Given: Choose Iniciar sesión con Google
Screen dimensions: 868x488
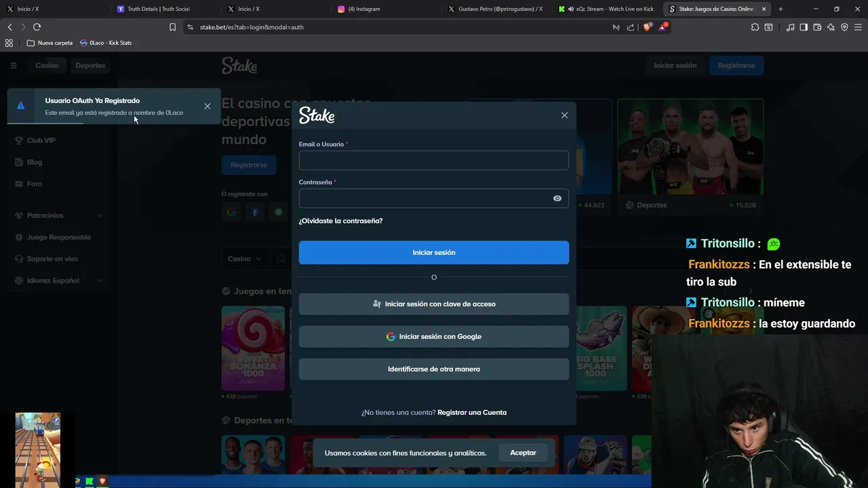Looking at the screenshot, I should [434, 336].
